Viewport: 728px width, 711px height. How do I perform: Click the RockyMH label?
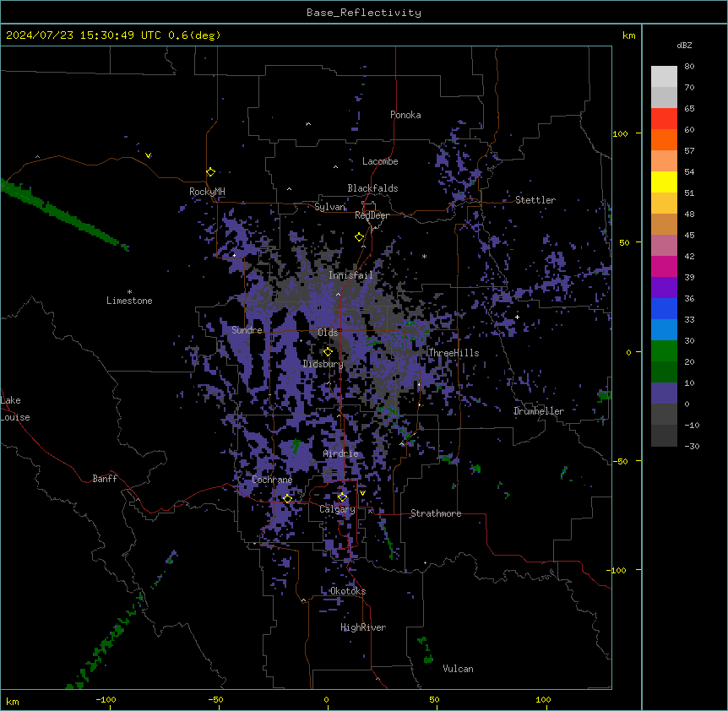[207, 192]
